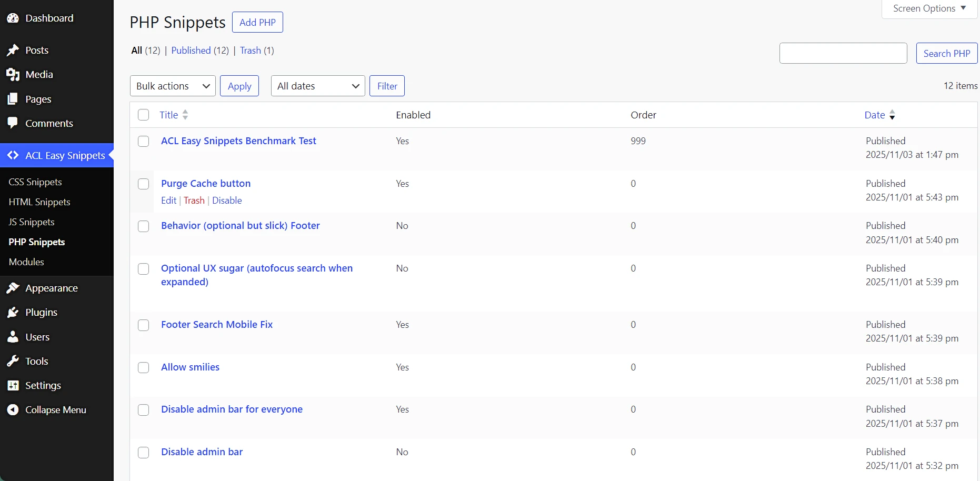Focus the PHP snippet search field

[843, 54]
